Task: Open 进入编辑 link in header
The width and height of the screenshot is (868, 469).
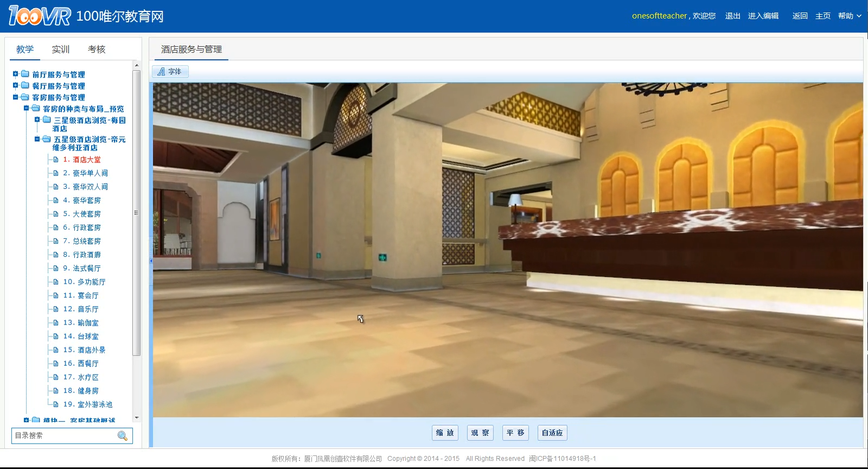Action: coord(763,16)
